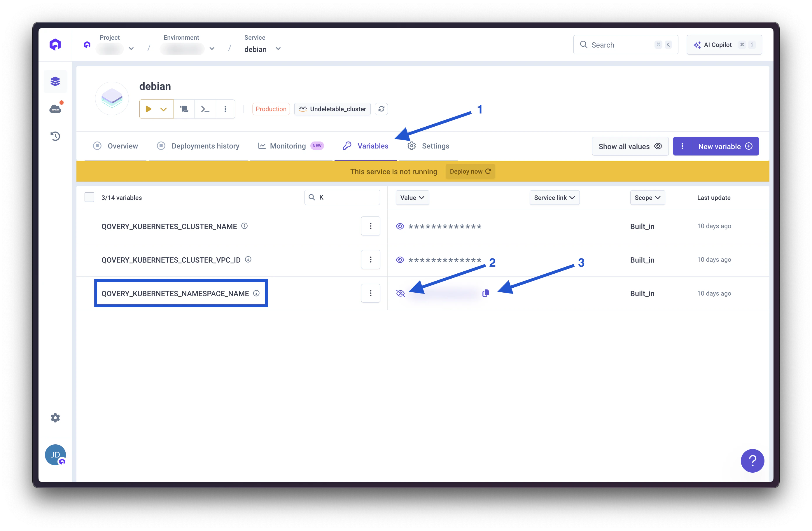
Task: Click the Qovery logo to go home
Action: (x=55, y=44)
